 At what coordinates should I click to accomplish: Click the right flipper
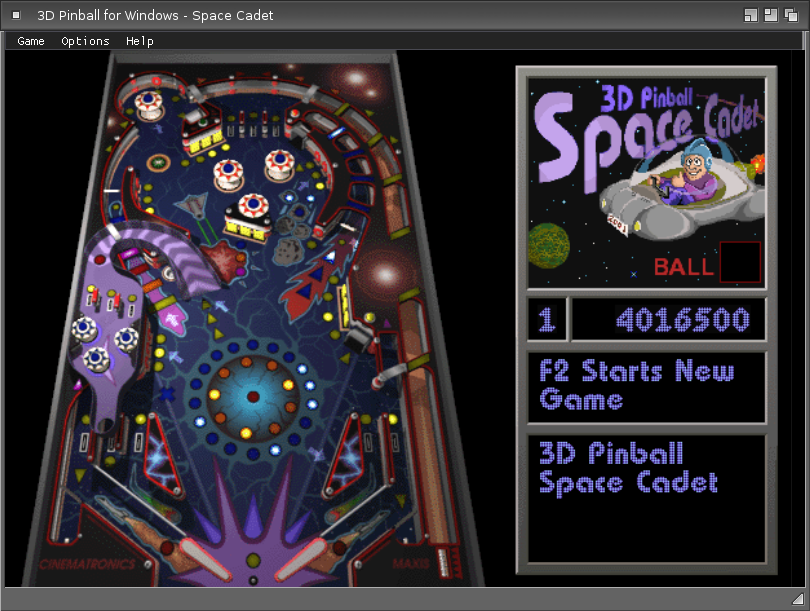301,561
